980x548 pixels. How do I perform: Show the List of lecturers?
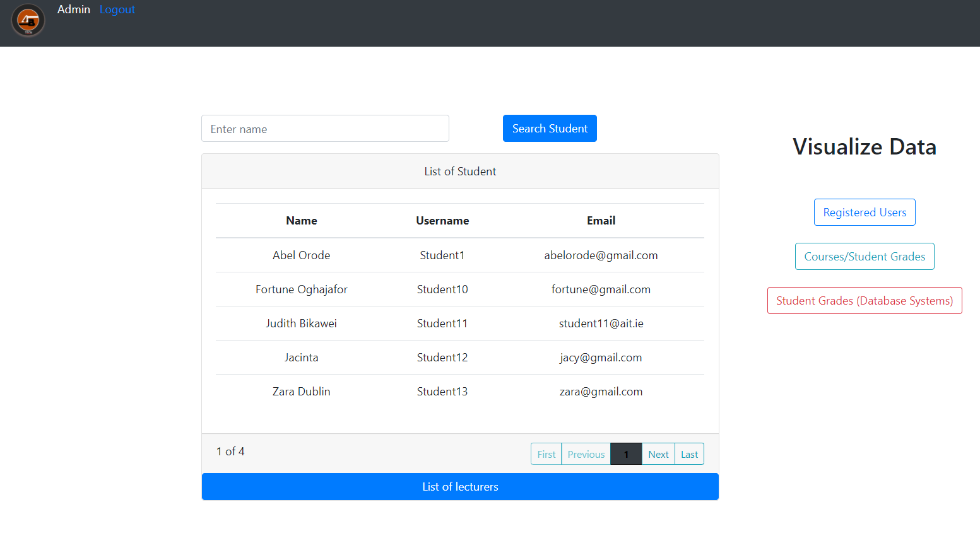pyautogui.click(x=459, y=486)
